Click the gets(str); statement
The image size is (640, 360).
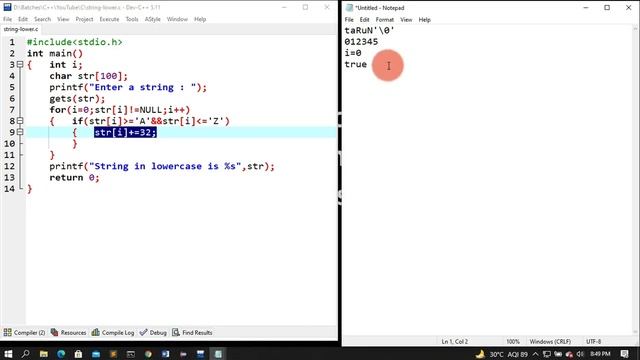click(77, 98)
